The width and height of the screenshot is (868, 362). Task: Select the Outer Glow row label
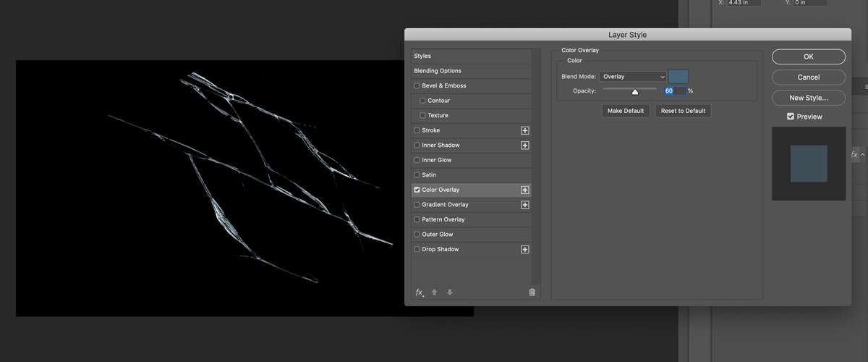coord(438,235)
